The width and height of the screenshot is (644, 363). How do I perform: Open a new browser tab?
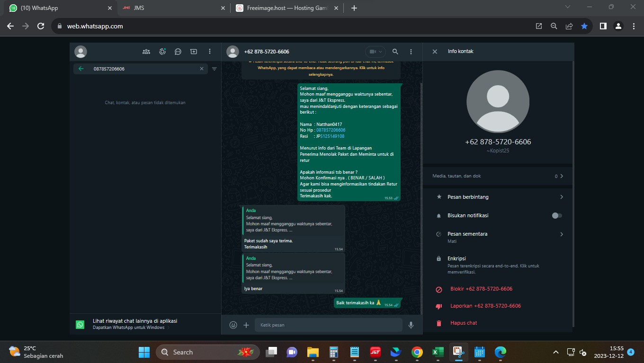354,8
